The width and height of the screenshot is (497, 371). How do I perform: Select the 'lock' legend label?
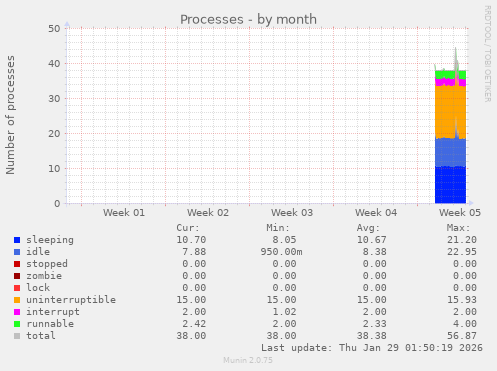38,287
